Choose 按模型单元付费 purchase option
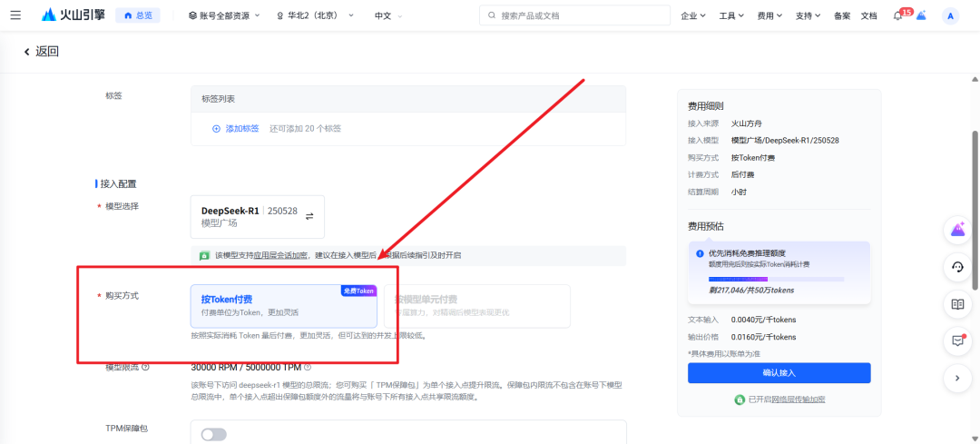This screenshot has height=444, width=980. coord(477,306)
